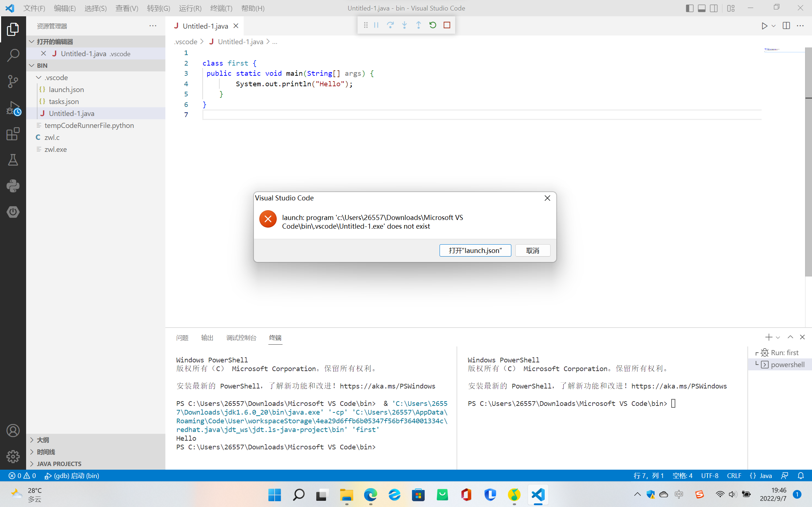Open Explorer views and more actions ellipsis
Image resolution: width=812 pixels, height=507 pixels.
(153, 26)
